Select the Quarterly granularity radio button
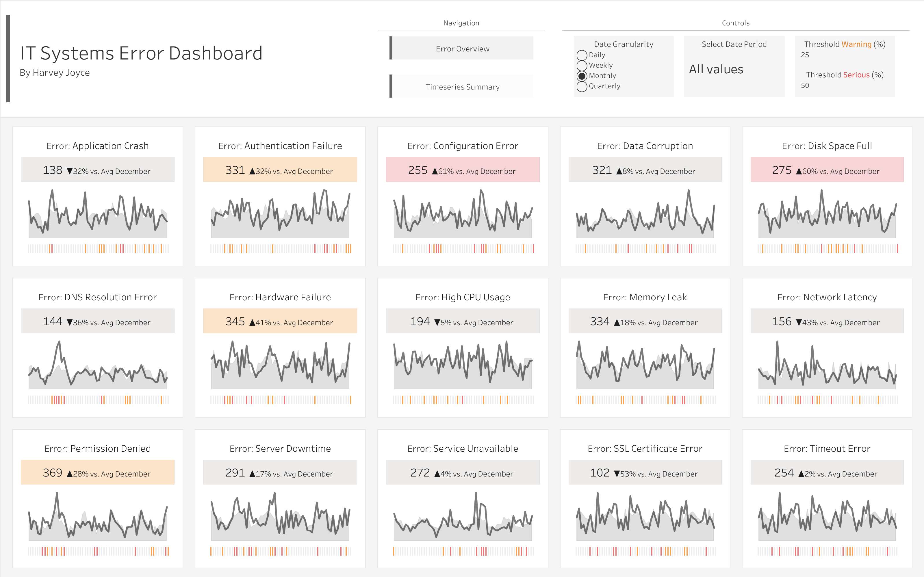The width and height of the screenshot is (924, 577). (582, 87)
